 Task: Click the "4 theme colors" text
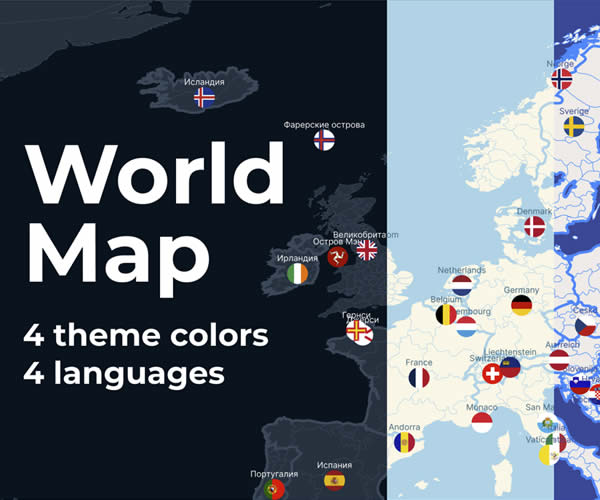click(146, 335)
